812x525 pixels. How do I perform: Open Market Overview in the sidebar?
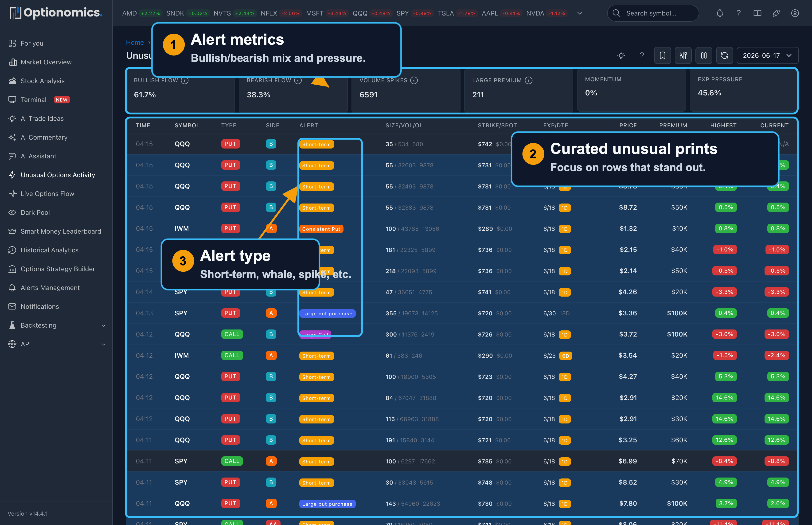pyautogui.click(x=46, y=62)
